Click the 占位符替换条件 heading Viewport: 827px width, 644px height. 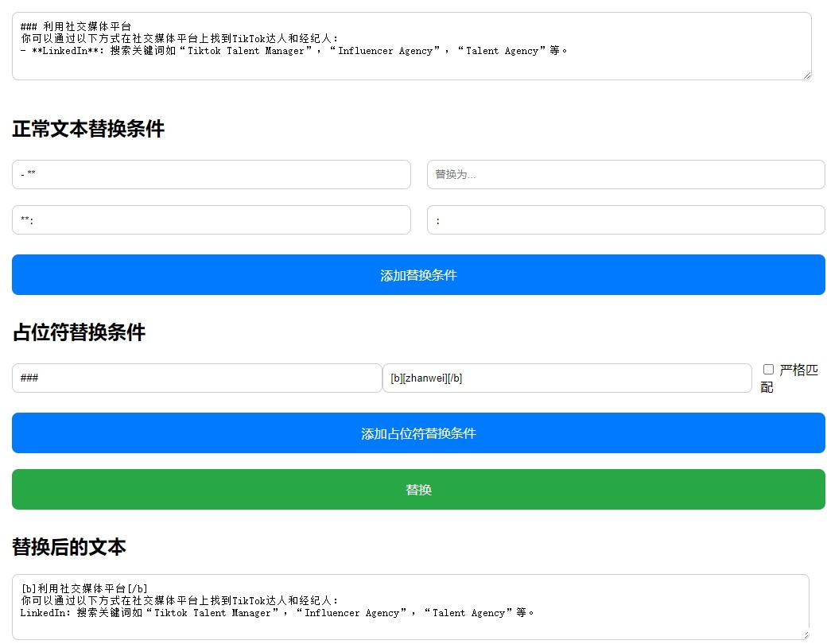tap(79, 332)
